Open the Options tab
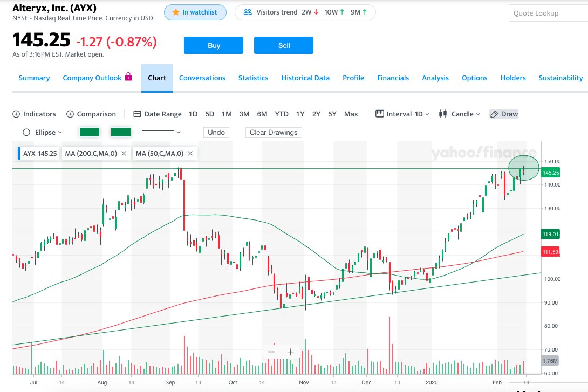 point(474,78)
